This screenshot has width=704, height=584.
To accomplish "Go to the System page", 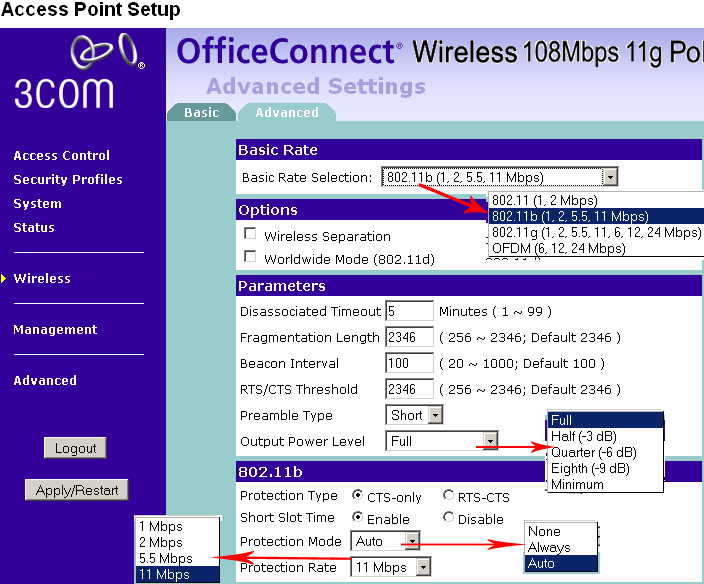I will pyautogui.click(x=37, y=203).
